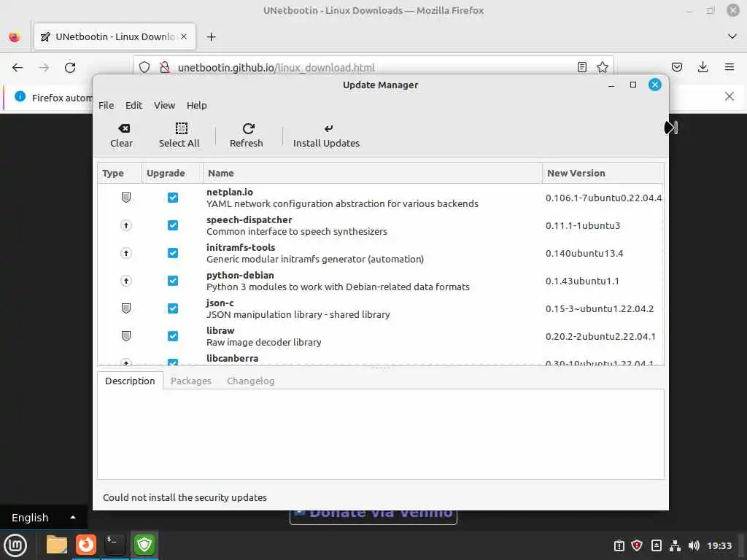Click the security shield icon for netplan.io
The image size is (747, 560).
[x=125, y=198]
